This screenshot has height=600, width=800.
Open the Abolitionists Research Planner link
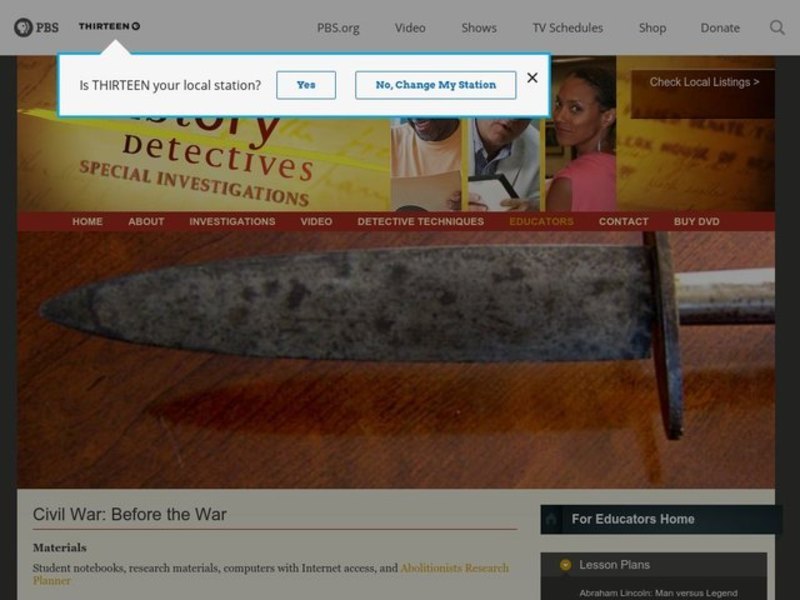pyautogui.click(x=453, y=568)
